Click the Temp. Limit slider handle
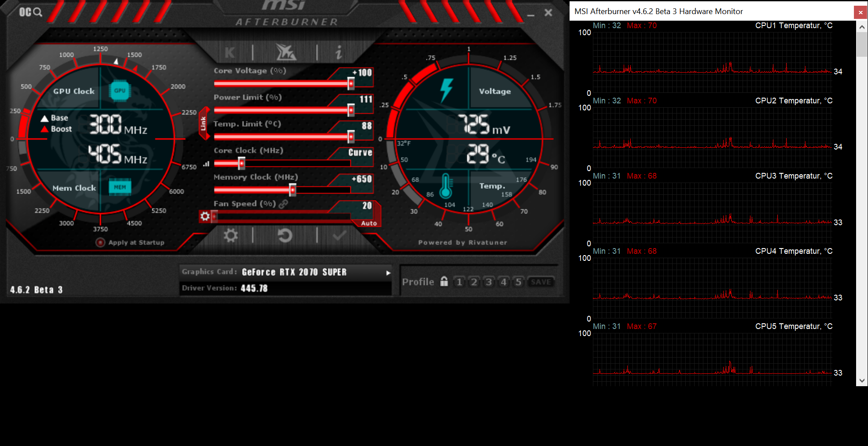Viewport: 868px width, 446px height. point(351,137)
